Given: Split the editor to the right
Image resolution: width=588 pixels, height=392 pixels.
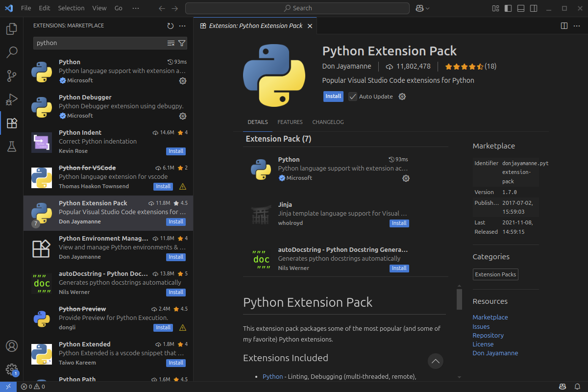Looking at the screenshot, I should [x=564, y=25].
